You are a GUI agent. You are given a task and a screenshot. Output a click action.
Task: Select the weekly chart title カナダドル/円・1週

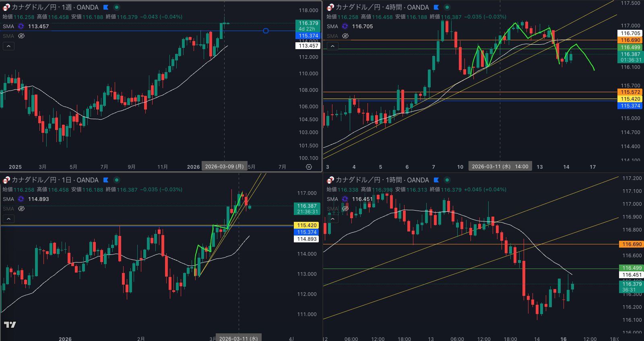coord(55,7)
